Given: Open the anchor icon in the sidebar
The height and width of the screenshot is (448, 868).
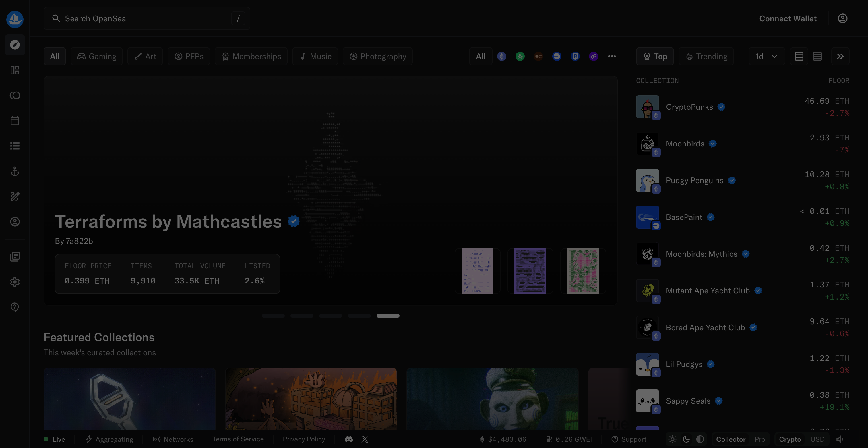Looking at the screenshot, I should (15, 171).
